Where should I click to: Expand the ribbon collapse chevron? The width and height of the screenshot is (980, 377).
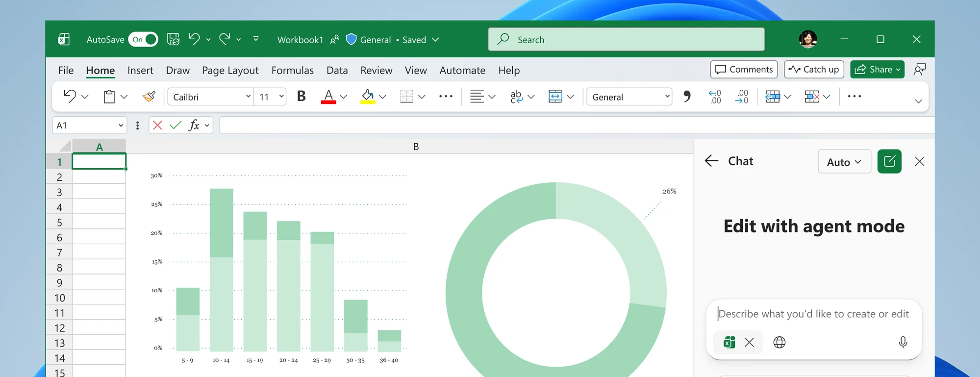click(x=918, y=101)
